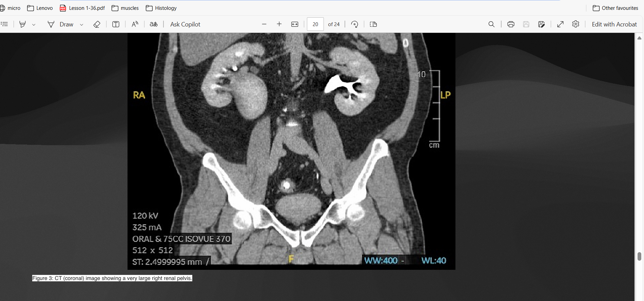Viewport: 644px width, 301px height.
Task: Expand the highlight color dropdown arrow
Action: (34, 24)
